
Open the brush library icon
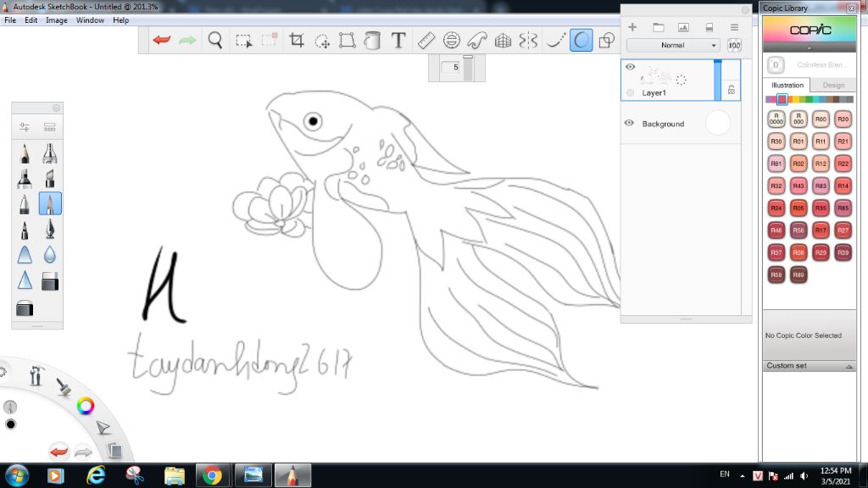pyautogui.click(x=50, y=127)
